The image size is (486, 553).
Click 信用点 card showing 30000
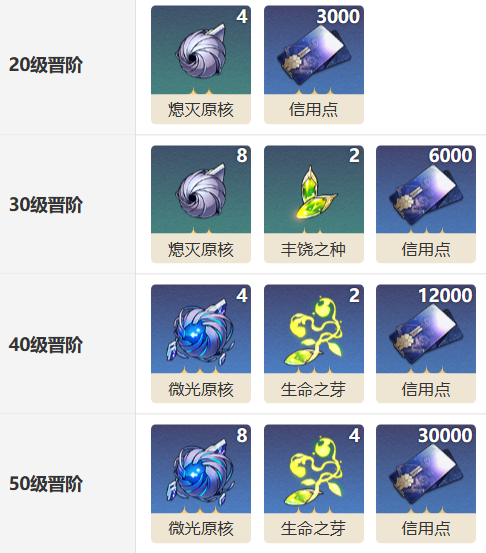[426, 483]
